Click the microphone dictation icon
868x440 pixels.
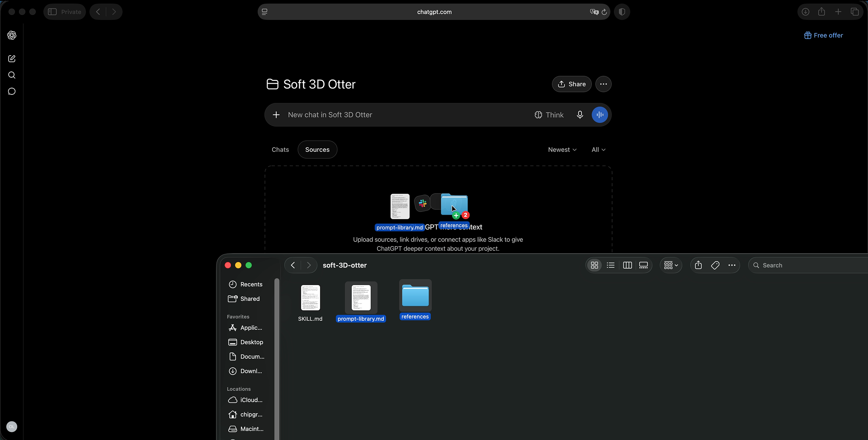click(x=580, y=115)
